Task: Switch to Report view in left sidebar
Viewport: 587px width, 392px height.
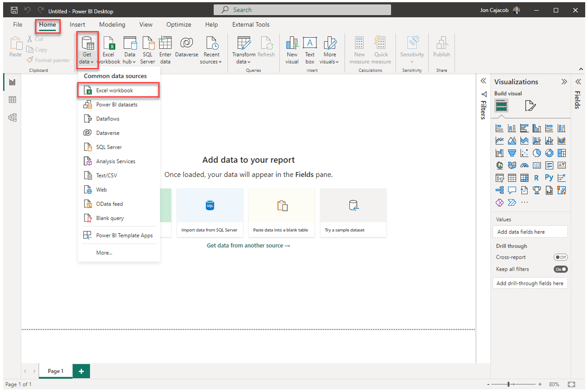Action: 12,82
